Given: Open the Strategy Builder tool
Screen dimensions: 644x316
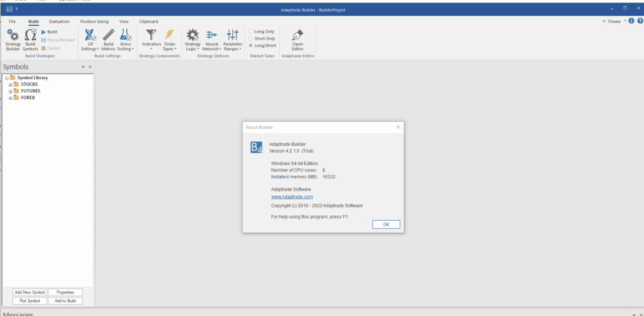Looking at the screenshot, I should click(x=13, y=40).
